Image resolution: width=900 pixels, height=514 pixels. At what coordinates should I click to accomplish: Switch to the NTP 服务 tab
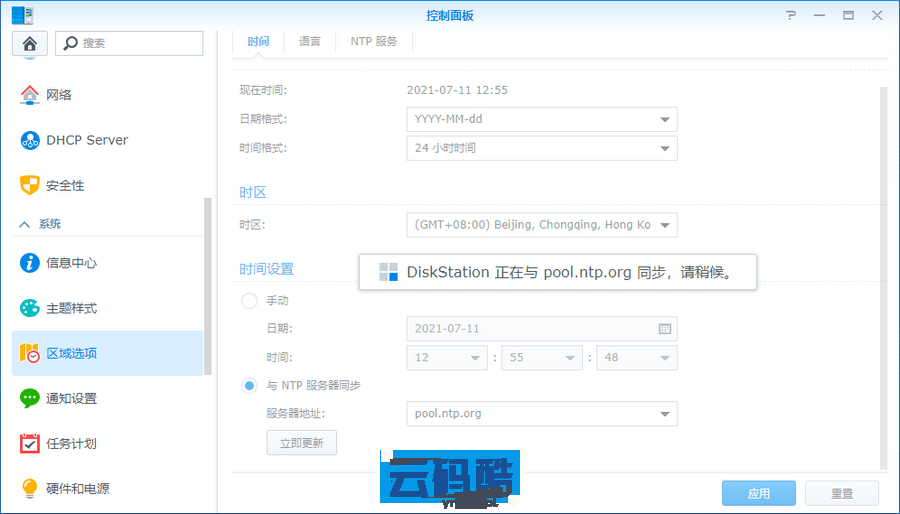[x=374, y=41]
